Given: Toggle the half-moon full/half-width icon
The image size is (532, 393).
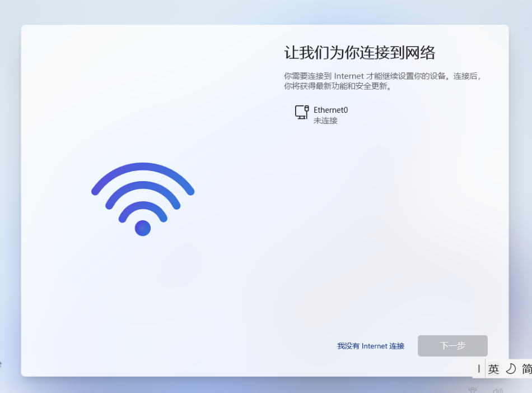Looking at the screenshot, I should (x=511, y=368).
